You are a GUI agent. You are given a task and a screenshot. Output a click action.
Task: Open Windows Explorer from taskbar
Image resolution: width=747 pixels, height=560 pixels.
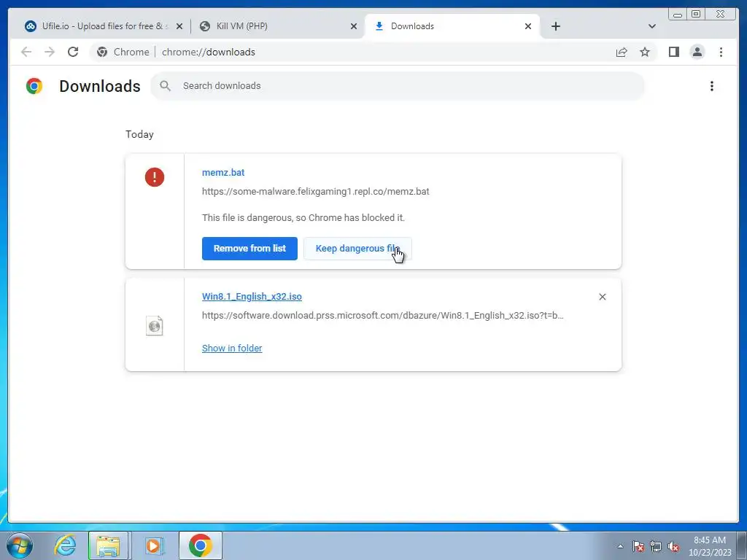pyautogui.click(x=108, y=545)
